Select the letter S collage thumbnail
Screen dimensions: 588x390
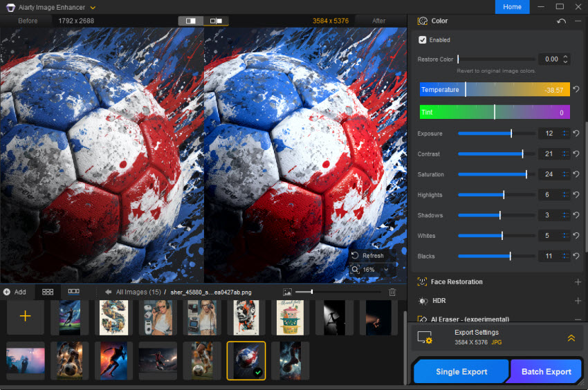(113, 317)
